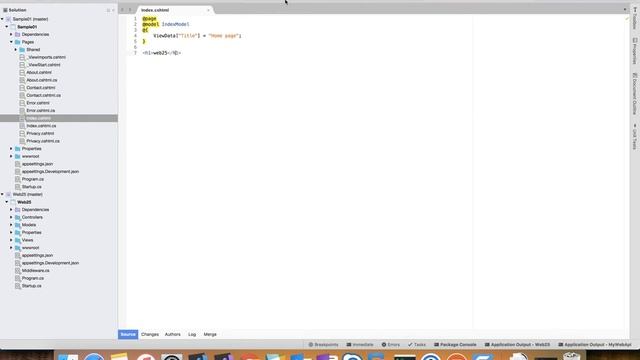
Task: Collapse the Web25 (master) solution node
Action: coord(2,194)
